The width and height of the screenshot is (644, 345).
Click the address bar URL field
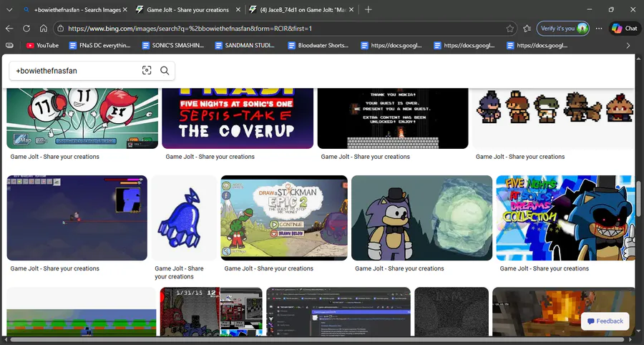point(285,29)
